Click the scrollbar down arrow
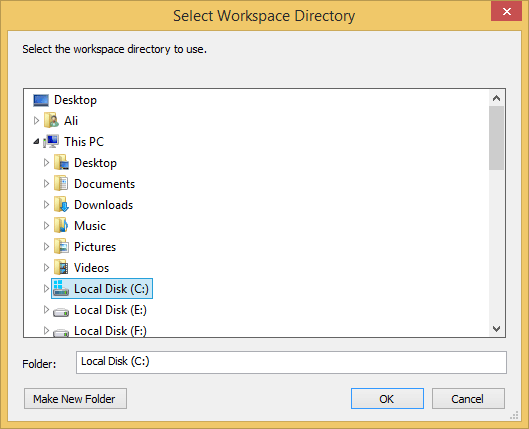Image resolution: width=529 pixels, height=429 pixels. pyautogui.click(x=496, y=328)
